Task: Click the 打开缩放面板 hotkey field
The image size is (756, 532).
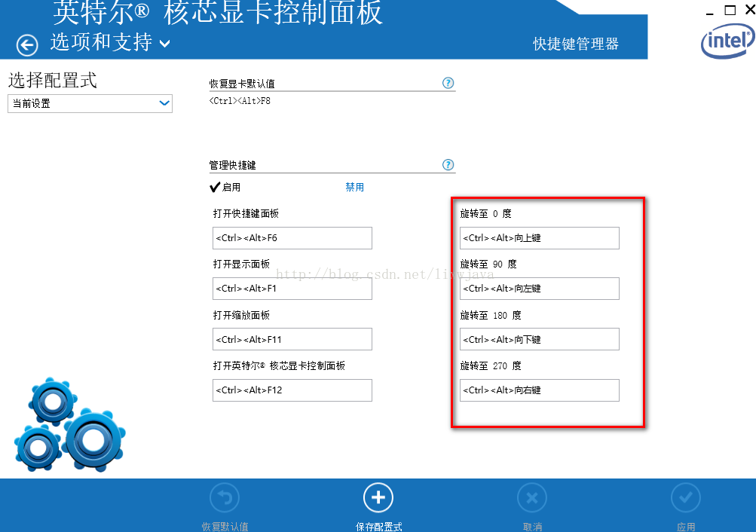Action: pos(292,339)
